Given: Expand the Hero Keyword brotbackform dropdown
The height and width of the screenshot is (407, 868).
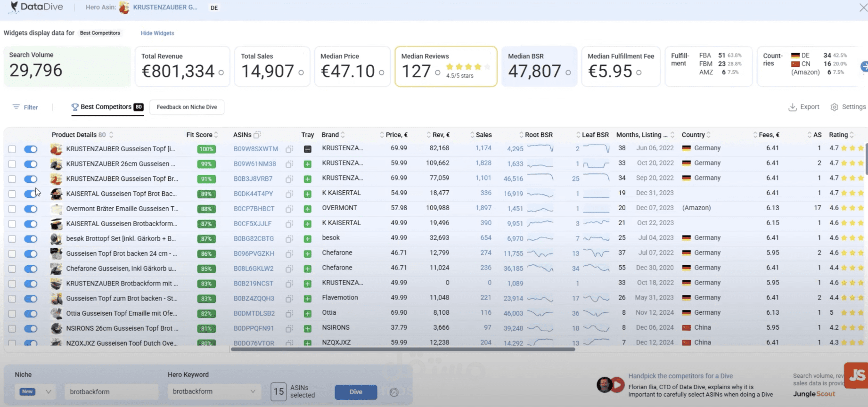Looking at the screenshot, I should pyautogui.click(x=253, y=391).
